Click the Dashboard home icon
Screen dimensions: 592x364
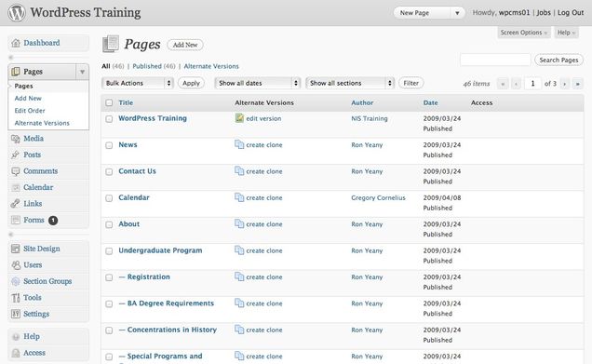point(16,43)
